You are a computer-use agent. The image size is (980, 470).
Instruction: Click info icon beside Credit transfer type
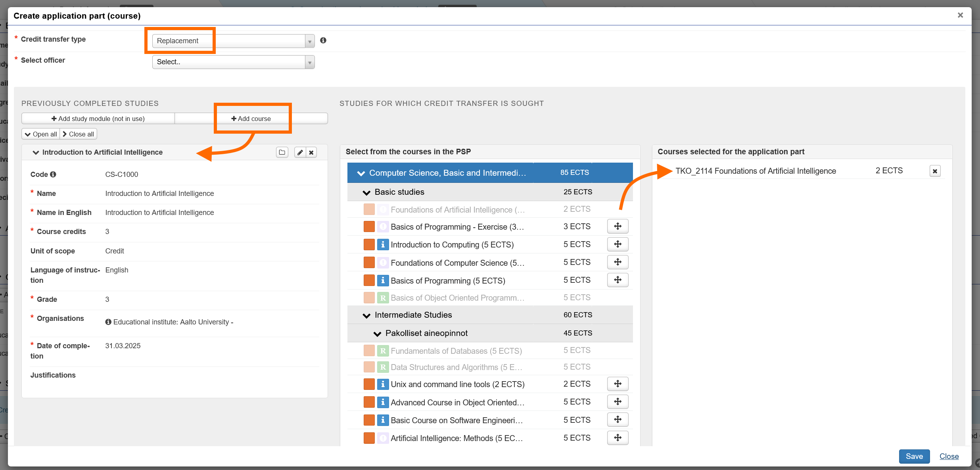tap(323, 40)
